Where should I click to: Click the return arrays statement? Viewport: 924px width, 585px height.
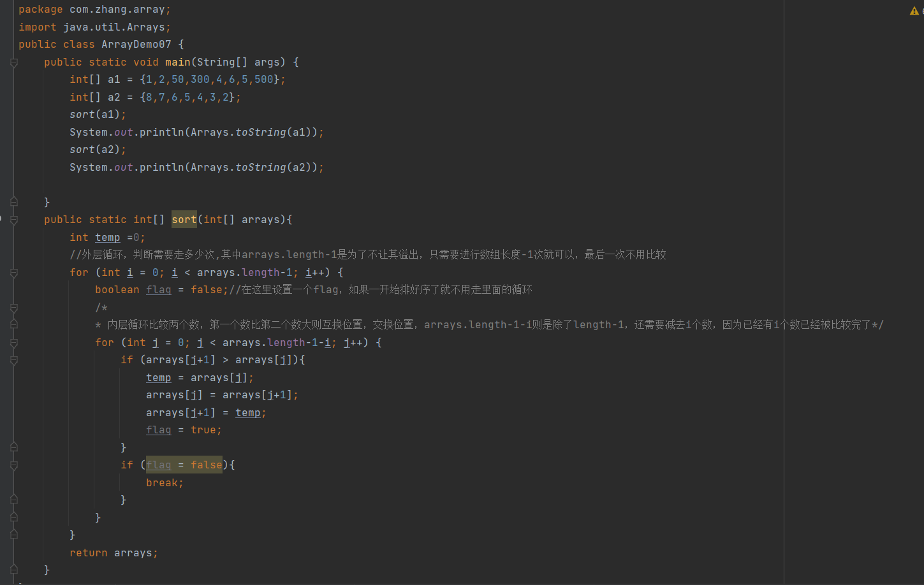tap(114, 553)
